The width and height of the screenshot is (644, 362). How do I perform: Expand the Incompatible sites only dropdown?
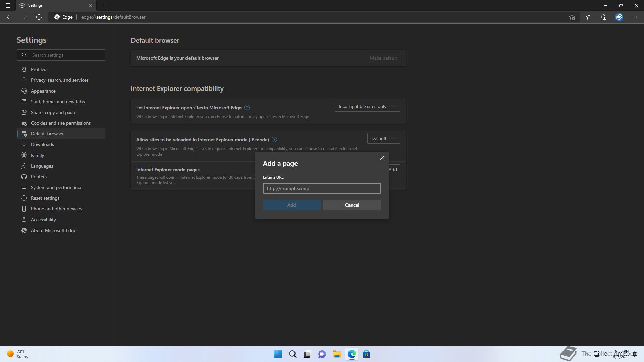(367, 106)
